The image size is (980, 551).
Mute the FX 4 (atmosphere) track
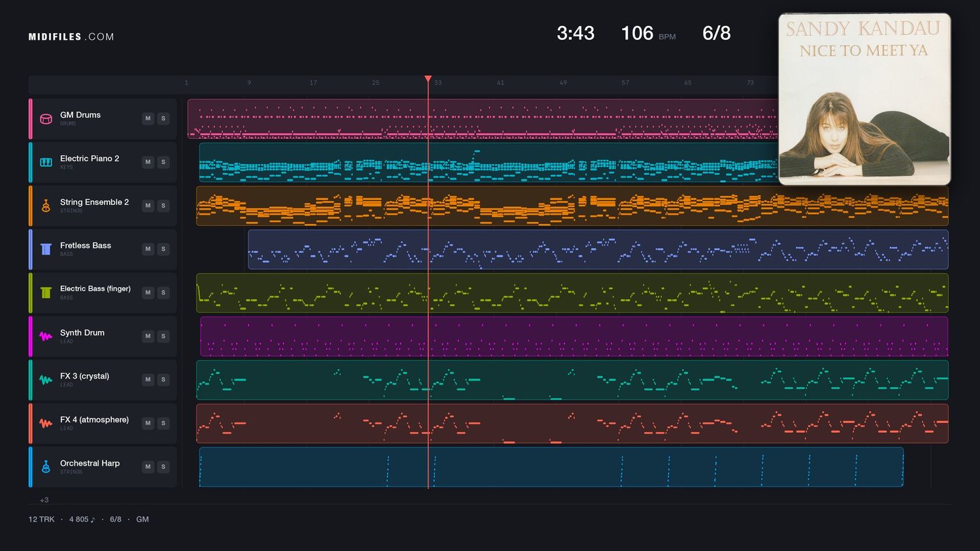pyautogui.click(x=148, y=423)
